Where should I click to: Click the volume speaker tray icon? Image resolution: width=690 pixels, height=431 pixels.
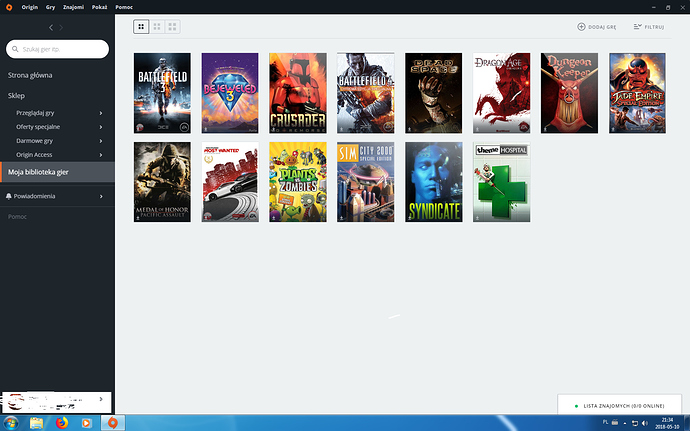click(645, 424)
